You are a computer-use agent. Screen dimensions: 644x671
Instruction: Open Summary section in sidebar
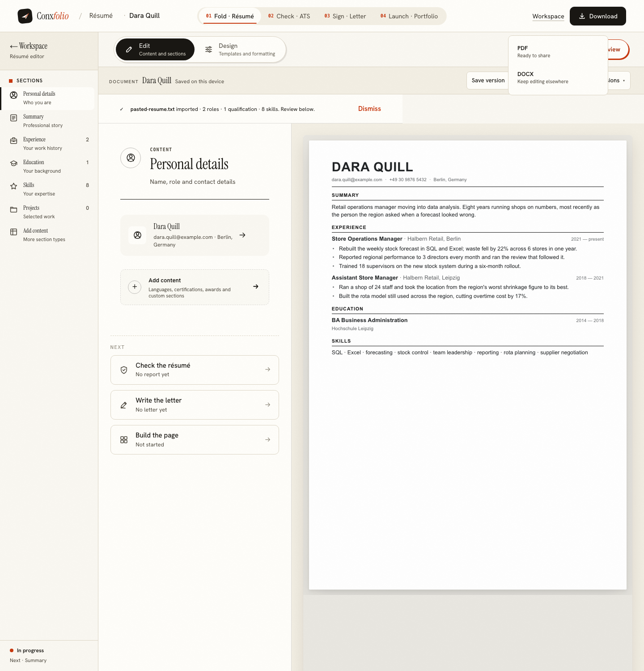[48, 121]
